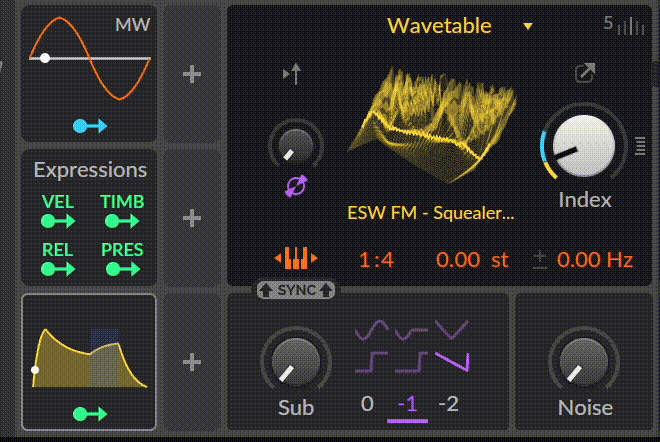Click the orange keyboard tracking icon
Viewport: 660px width, 442px height.
(x=296, y=258)
